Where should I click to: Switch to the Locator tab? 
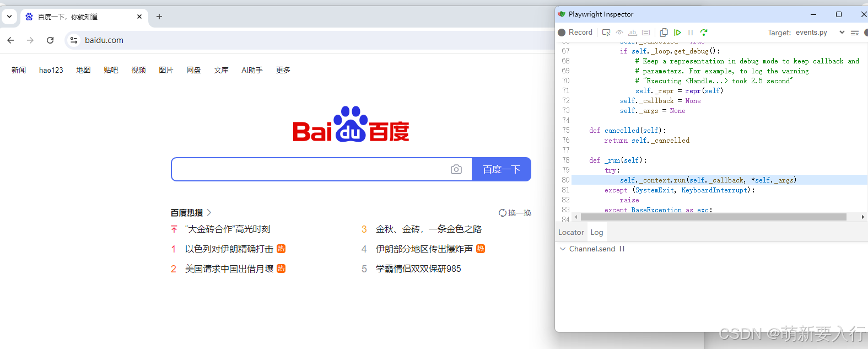[x=571, y=232]
